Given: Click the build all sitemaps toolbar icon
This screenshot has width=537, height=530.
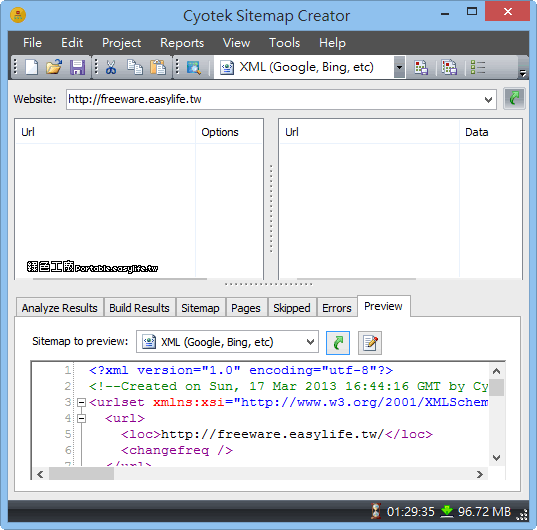Looking at the screenshot, I should coord(449,67).
